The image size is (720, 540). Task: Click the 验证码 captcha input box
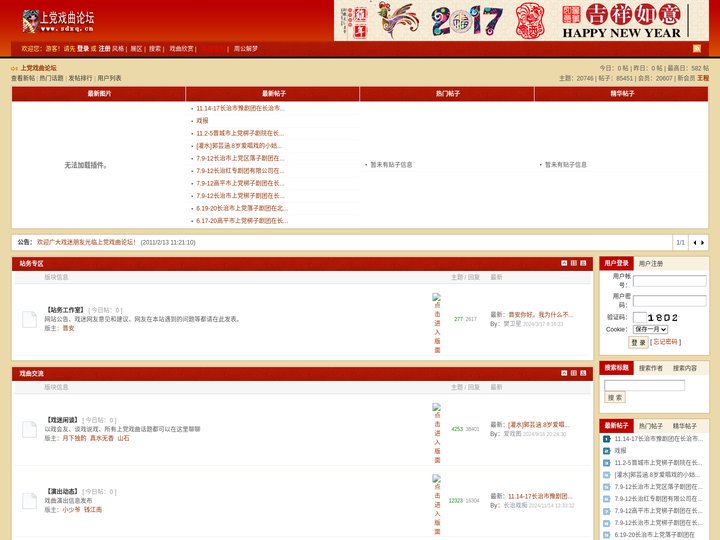point(640,317)
